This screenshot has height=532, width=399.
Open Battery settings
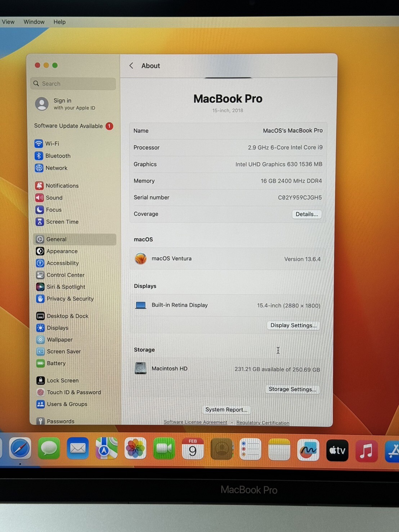coord(51,363)
